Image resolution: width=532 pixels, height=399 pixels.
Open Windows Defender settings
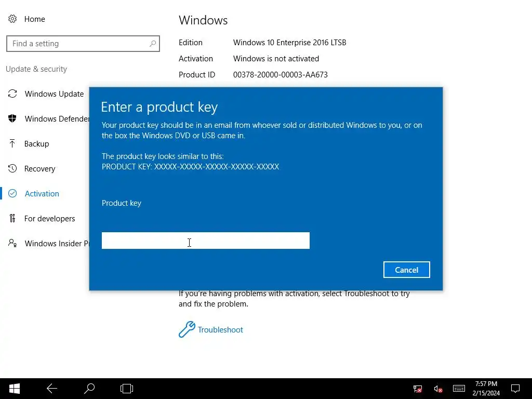(x=57, y=119)
